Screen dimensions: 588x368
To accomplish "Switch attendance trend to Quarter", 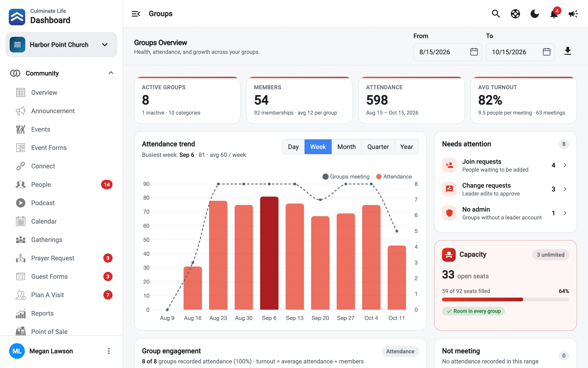I will (378, 147).
